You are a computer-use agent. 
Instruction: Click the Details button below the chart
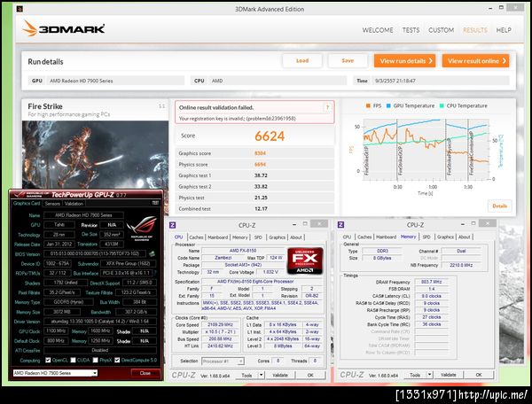pyautogui.click(x=499, y=206)
